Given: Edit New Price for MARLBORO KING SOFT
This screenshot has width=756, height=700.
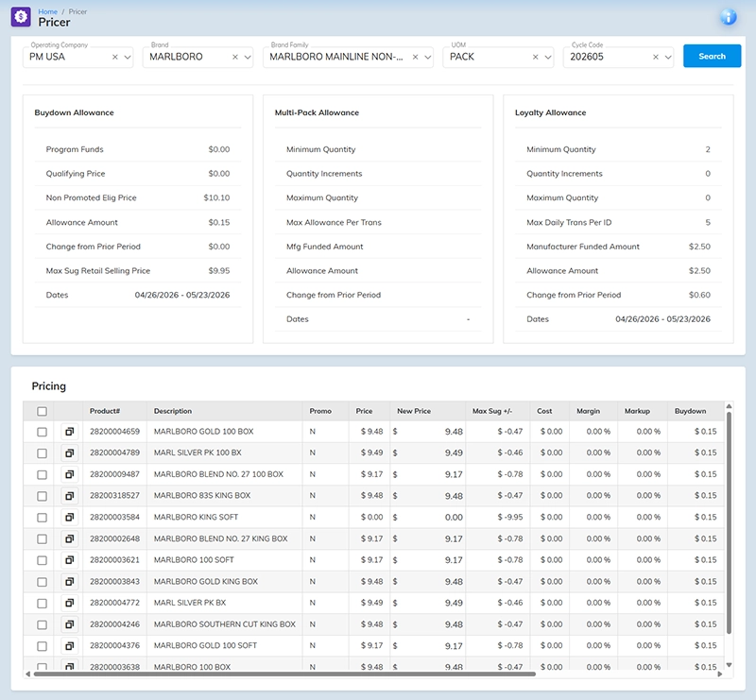Looking at the screenshot, I should [428, 518].
